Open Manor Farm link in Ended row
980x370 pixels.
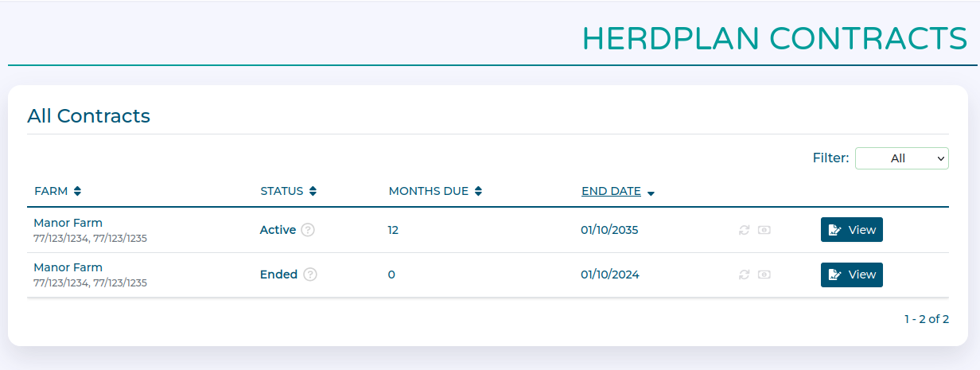tap(68, 267)
